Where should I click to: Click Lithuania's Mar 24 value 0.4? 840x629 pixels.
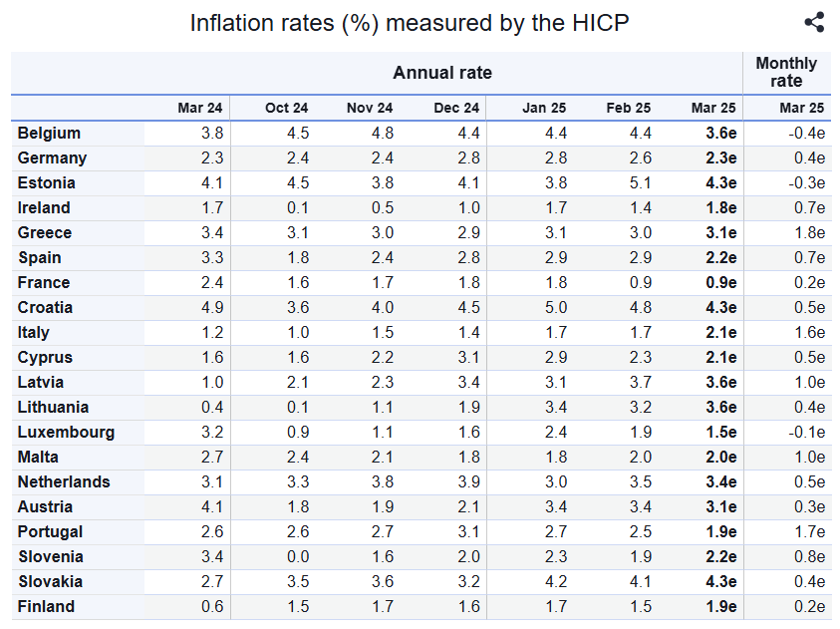click(x=212, y=408)
